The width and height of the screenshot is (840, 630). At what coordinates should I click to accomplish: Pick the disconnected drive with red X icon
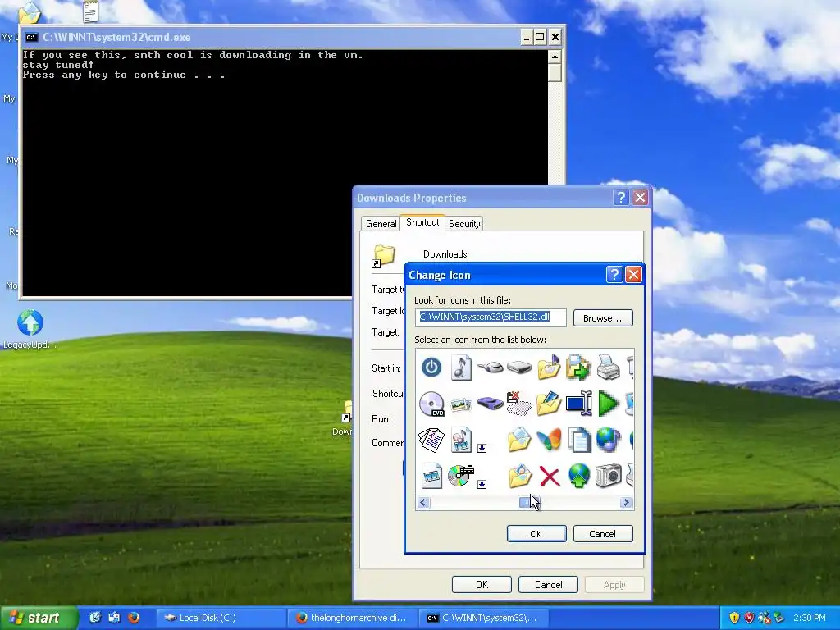(x=519, y=404)
